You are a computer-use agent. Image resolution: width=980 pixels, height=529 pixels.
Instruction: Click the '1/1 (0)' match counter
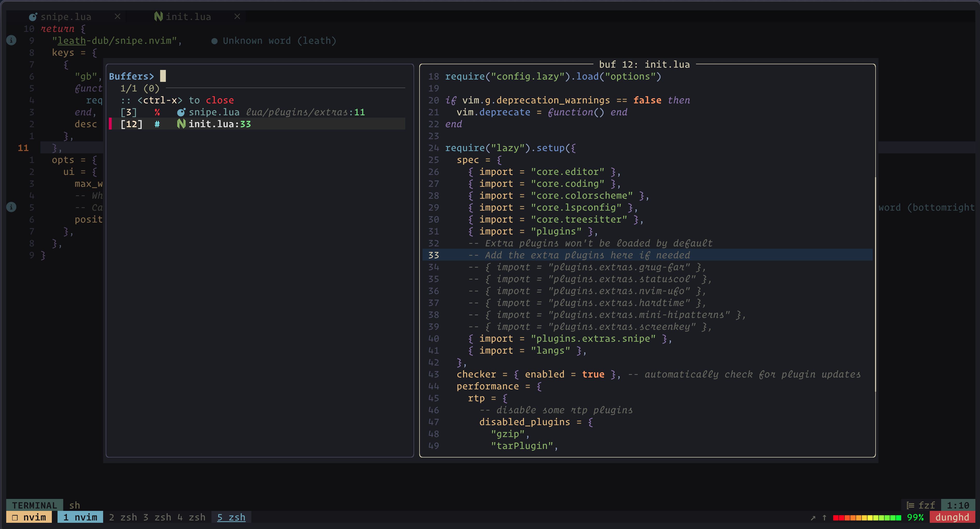140,88
